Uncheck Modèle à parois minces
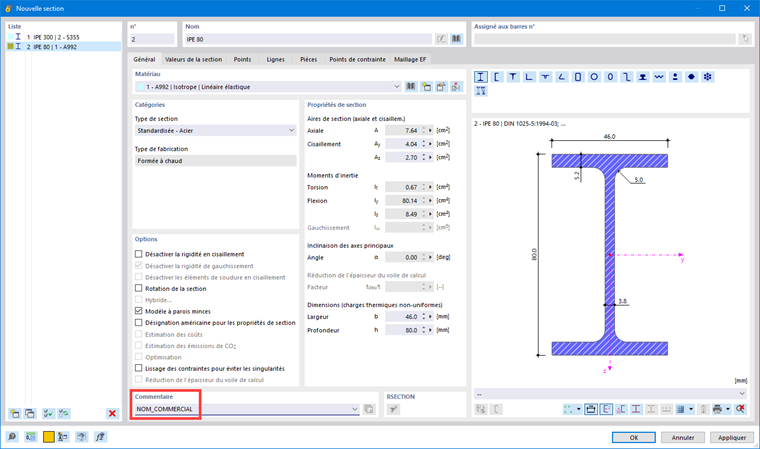 (139, 311)
